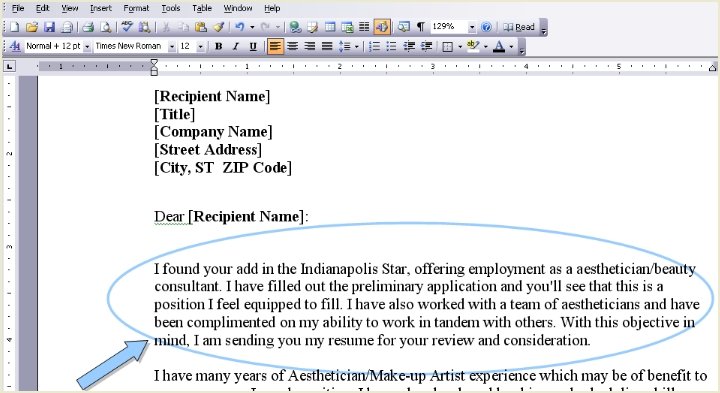Open the Insert menu
The image size is (720, 393).
tap(101, 8)
